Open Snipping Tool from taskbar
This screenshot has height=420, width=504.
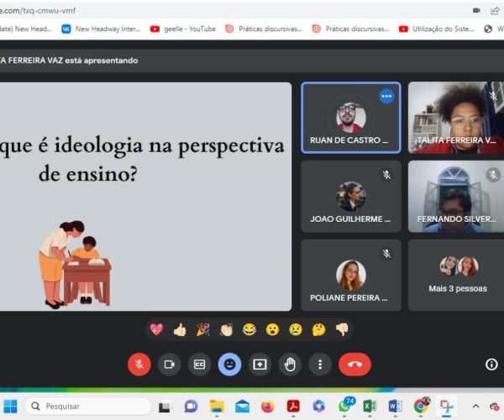pyautogui.click(x=447, y=407)
